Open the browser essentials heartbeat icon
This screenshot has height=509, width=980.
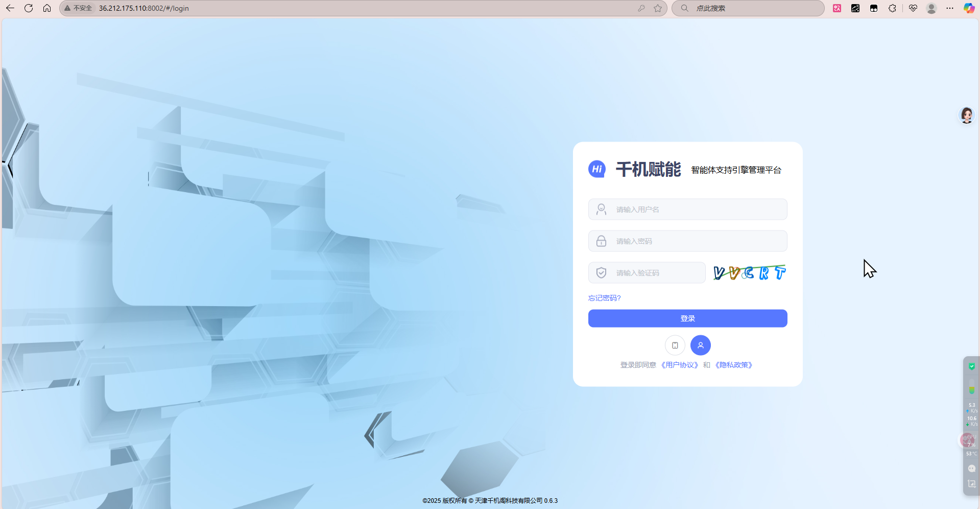coord(913,8)
